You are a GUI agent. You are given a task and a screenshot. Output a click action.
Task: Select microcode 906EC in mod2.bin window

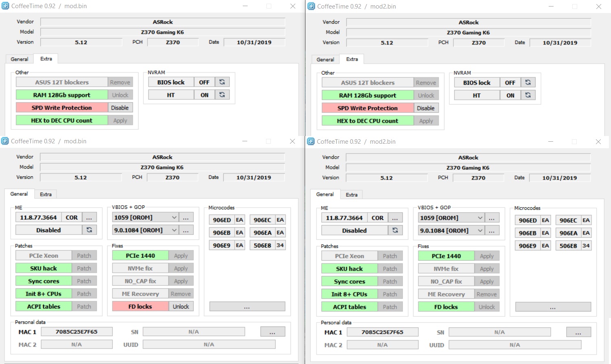pyautogui.click(x=568, y=220)
